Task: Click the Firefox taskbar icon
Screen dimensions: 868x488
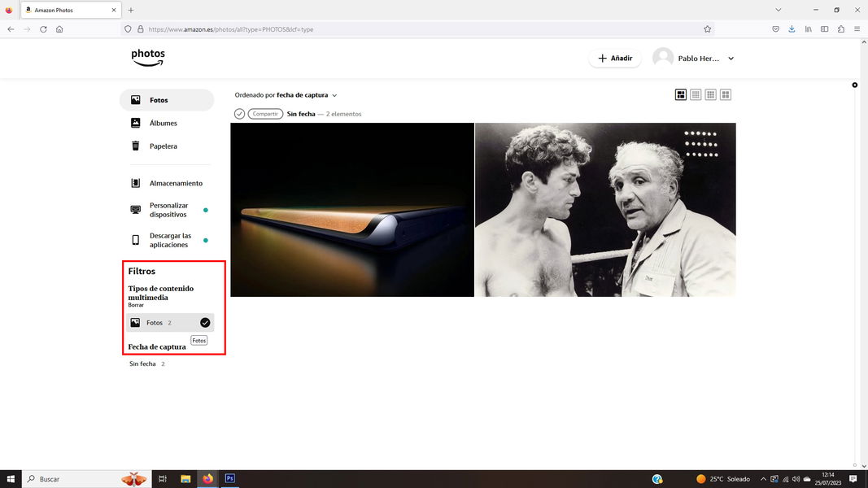Action: (207, 478)
